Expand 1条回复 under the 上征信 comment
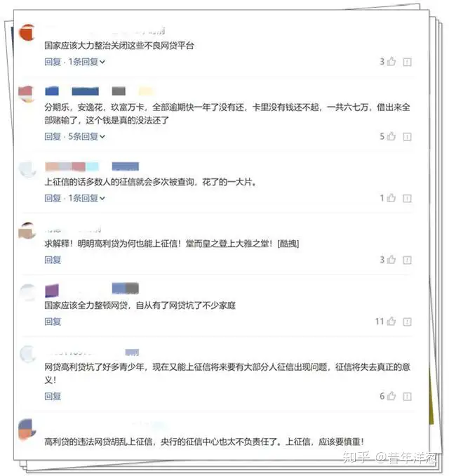The image size is (449, 476). click(87, 198)
